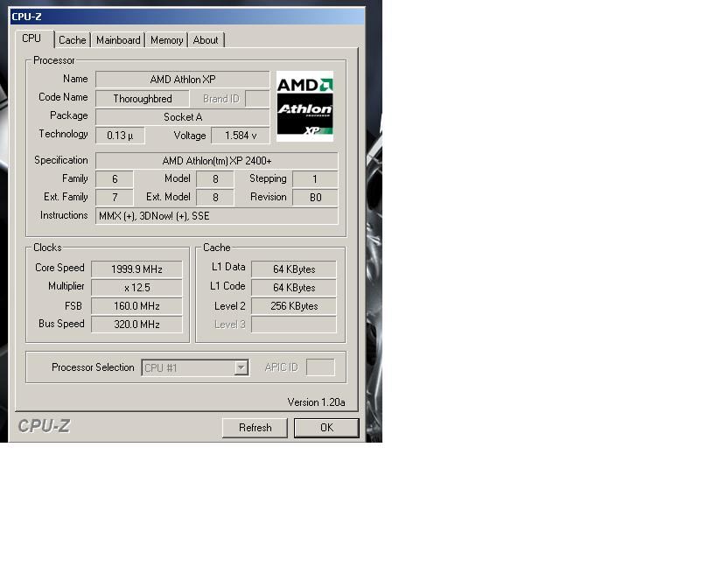Click the Name field AMD Athlon XP
Screen dimensions: 728x573
click(183, 80)
